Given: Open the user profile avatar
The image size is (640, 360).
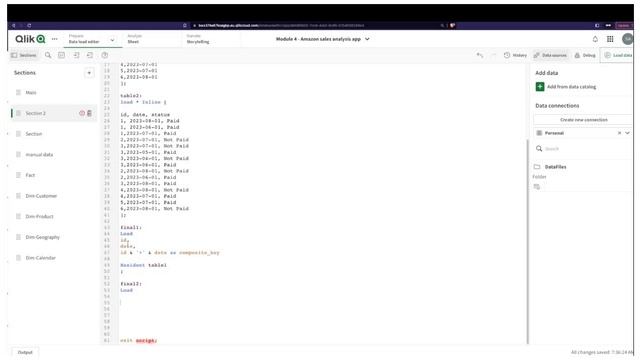Looking at the screenshot, I should point(627,39).
